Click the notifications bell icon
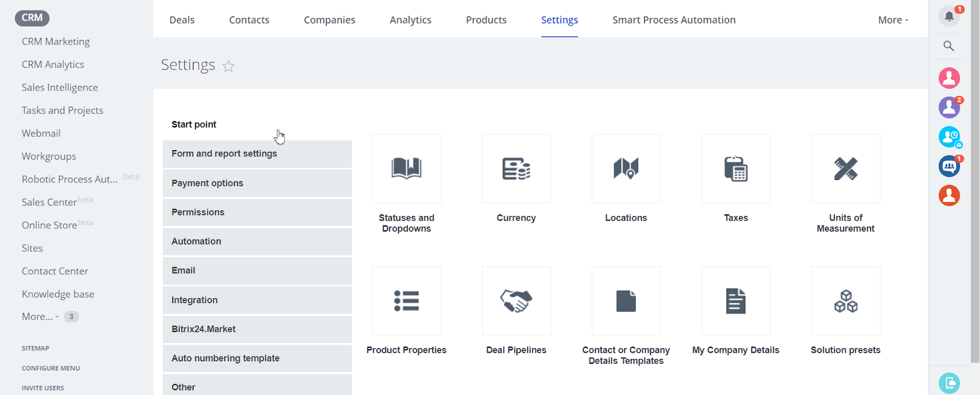 pos(949,17)
